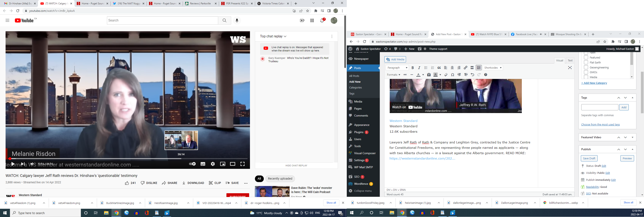Image resolution: width=644 pixels, height=217 pixels.
Task: Click the Special character omega icon
Action: (x=452, y=75)
